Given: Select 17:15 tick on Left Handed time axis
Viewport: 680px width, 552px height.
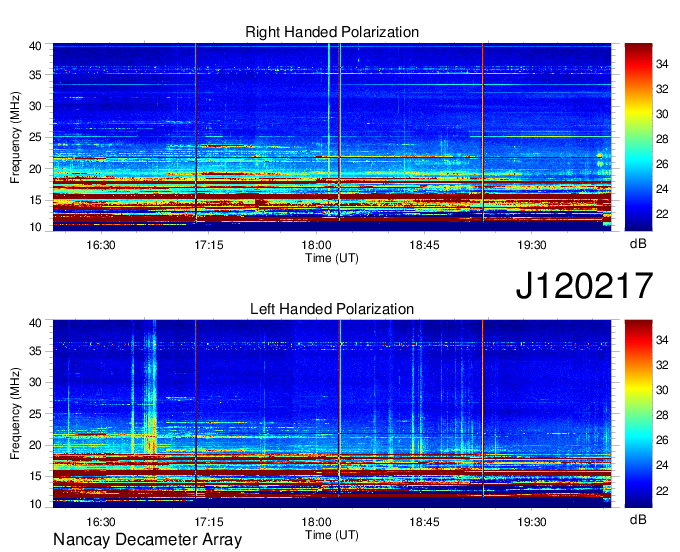Looking at the screenshot, I should 209,522.
